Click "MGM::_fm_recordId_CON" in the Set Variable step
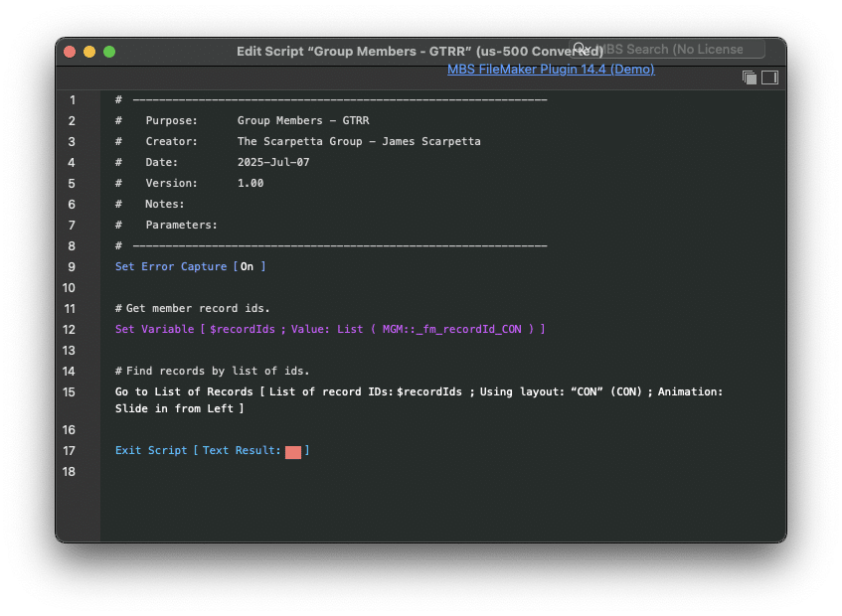This screenshot has height=616, width=842. 451,329
